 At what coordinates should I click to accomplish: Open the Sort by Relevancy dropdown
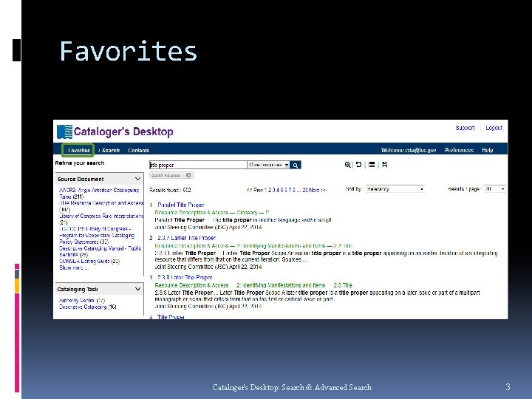click(395, 189)
